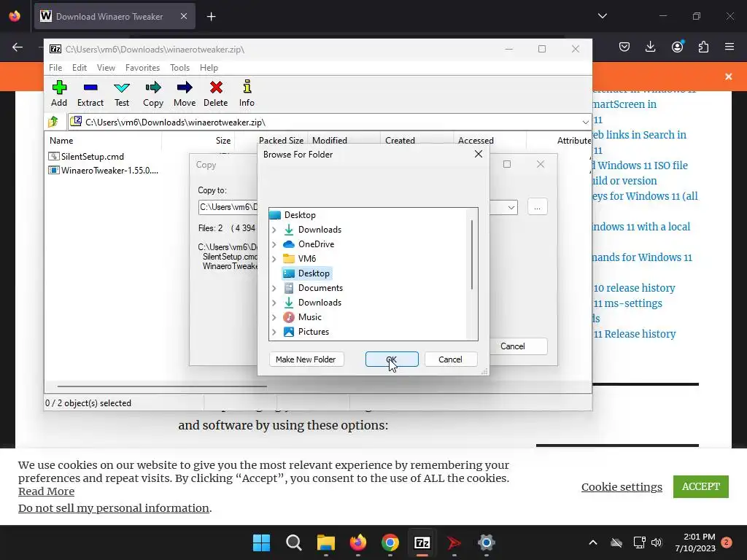Select the VM6 folder in tree

pyautogui.click(x=300, y=259)
